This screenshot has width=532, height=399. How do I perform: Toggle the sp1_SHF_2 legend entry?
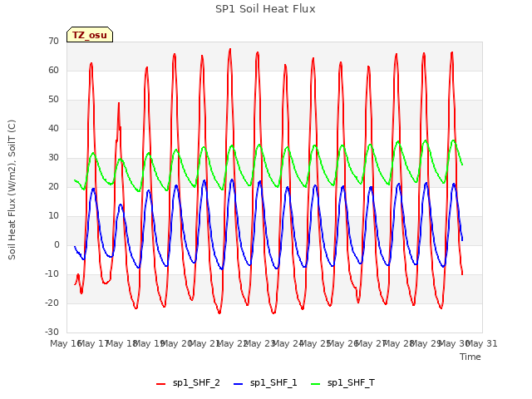(x=188, y=383)
